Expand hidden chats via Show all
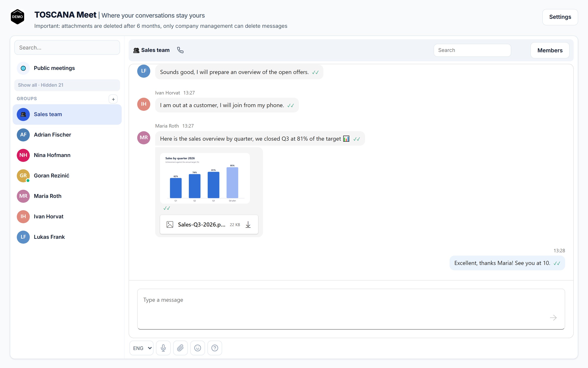588x368 pixels. tap(67, 85)
